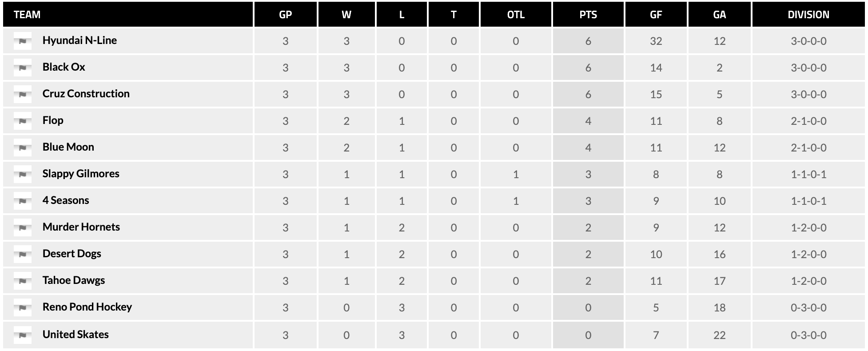Viewport: 868px width, 351px height.
Task: Sort by the OTL column header
Action: click(x=516, y=15)
